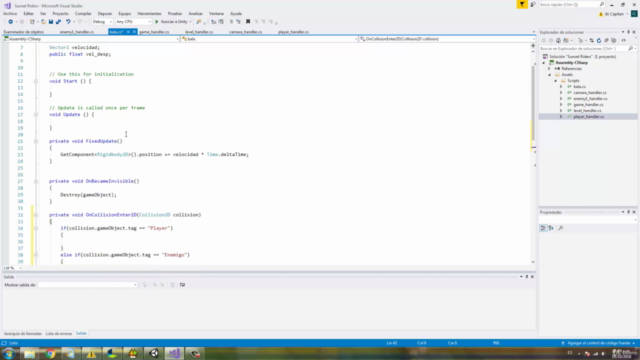The width and height of the screenshot is (640, 360).
Task: Switch to game_handler.cs tab
Action: pos(154,32)
